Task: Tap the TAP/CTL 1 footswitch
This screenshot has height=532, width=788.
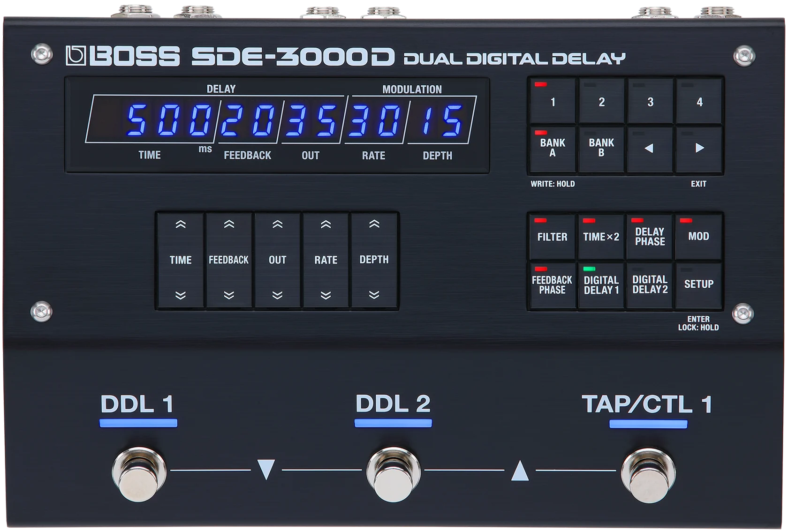Action: click(x=649, y=474)
